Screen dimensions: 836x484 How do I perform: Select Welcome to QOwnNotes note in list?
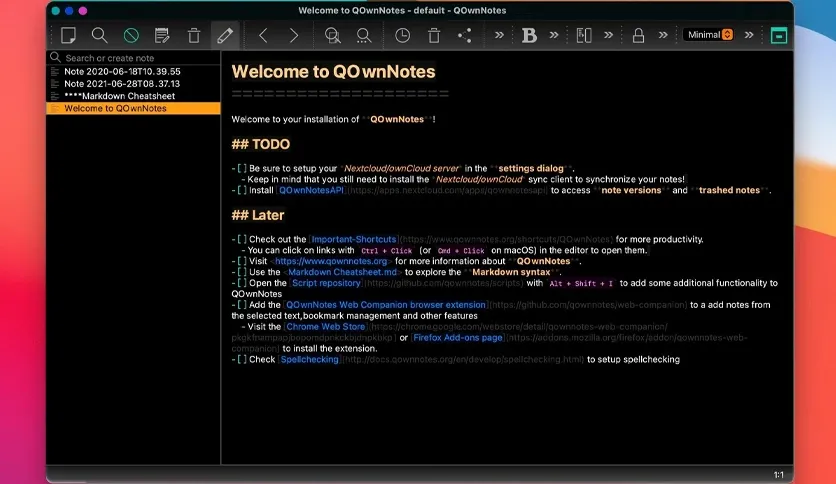click(133, 108)
